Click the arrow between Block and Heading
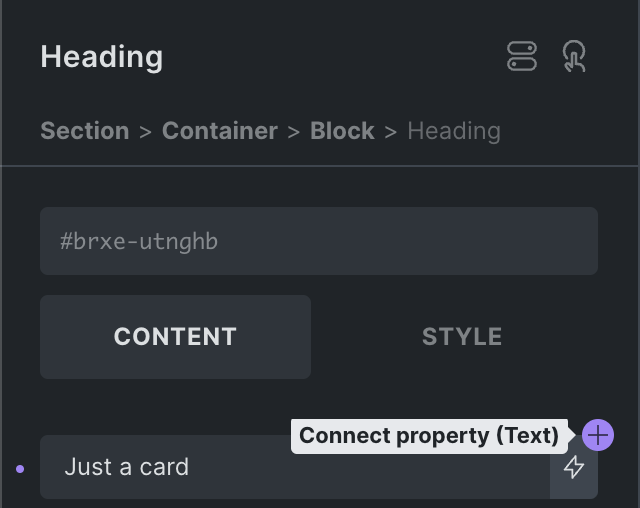Screen dimensions: 640x508 (391, 131)
